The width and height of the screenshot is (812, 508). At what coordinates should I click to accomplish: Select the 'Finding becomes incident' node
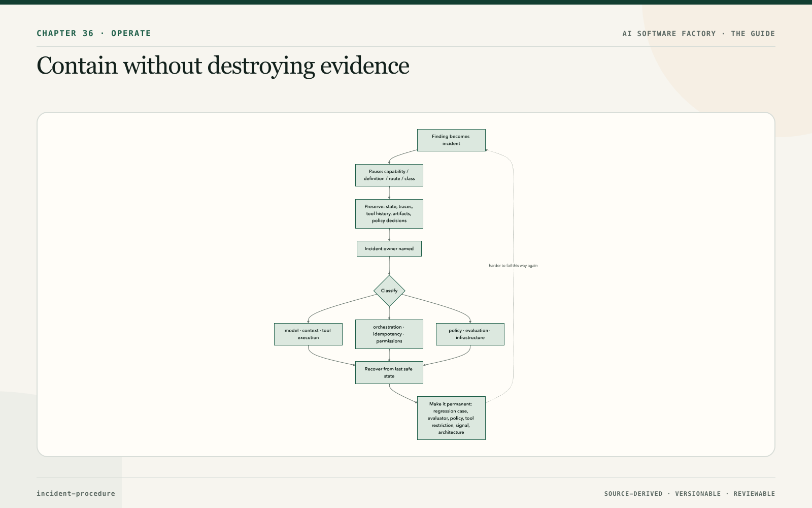click(451, 140)
